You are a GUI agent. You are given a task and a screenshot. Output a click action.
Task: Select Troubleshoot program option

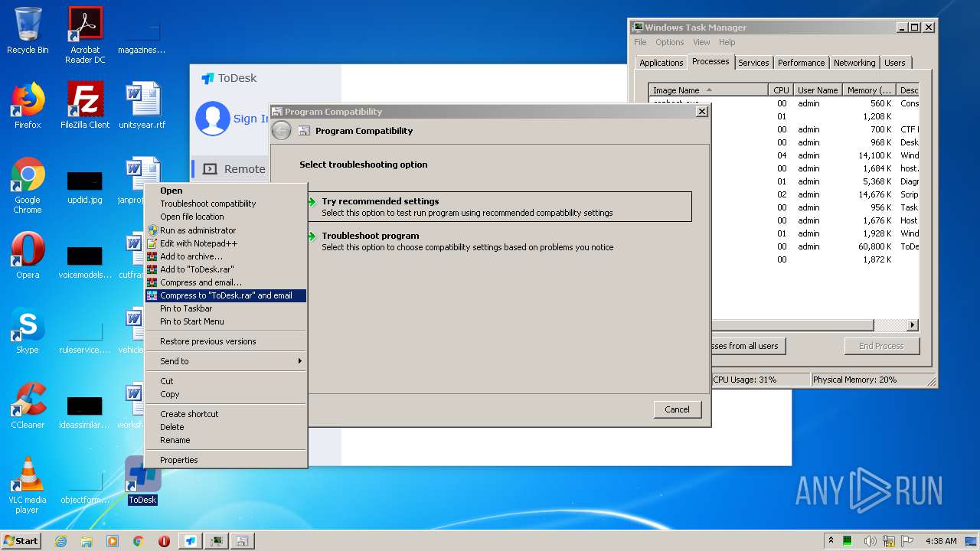[x=499, y=241]
